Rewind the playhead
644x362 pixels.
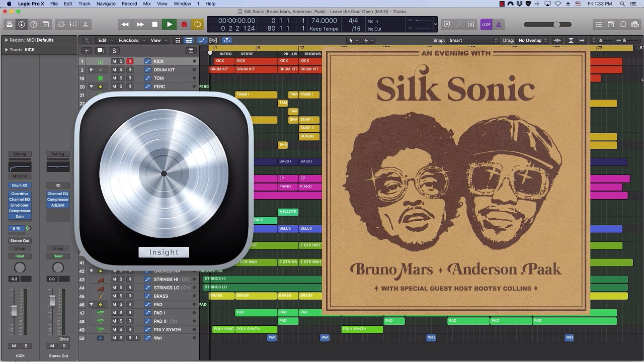tap(125, 24)
